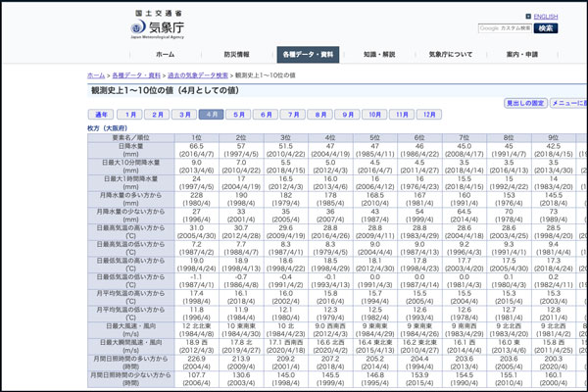Click the 見出しの固定 button
This screenshot has width=588, height=392.
[x=525, y=103]
